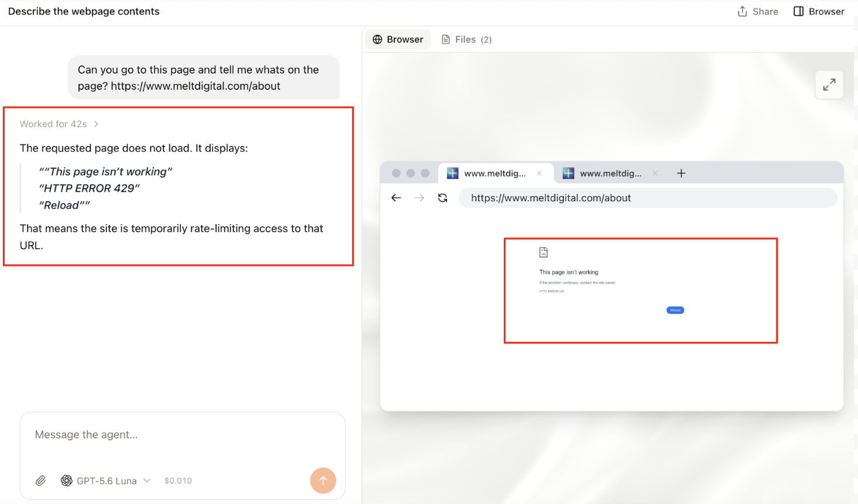
Task: Send message with orange arrow button
Action: (x=323, y=481)
